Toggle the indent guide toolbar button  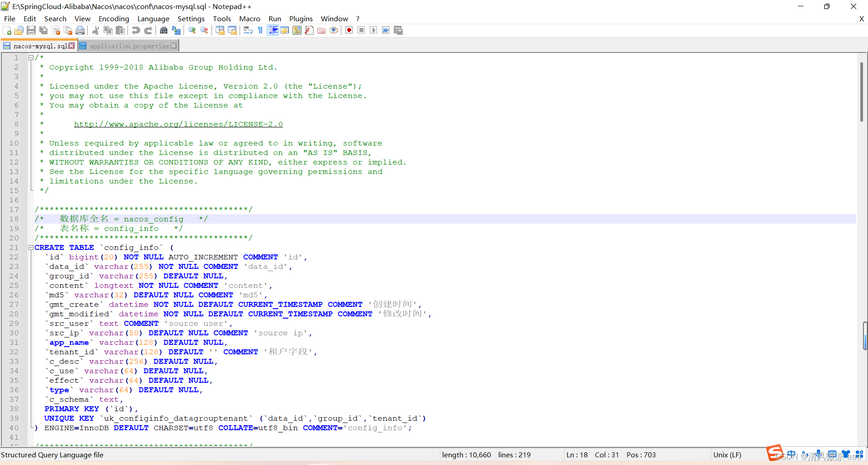click(x=273, y=30)
